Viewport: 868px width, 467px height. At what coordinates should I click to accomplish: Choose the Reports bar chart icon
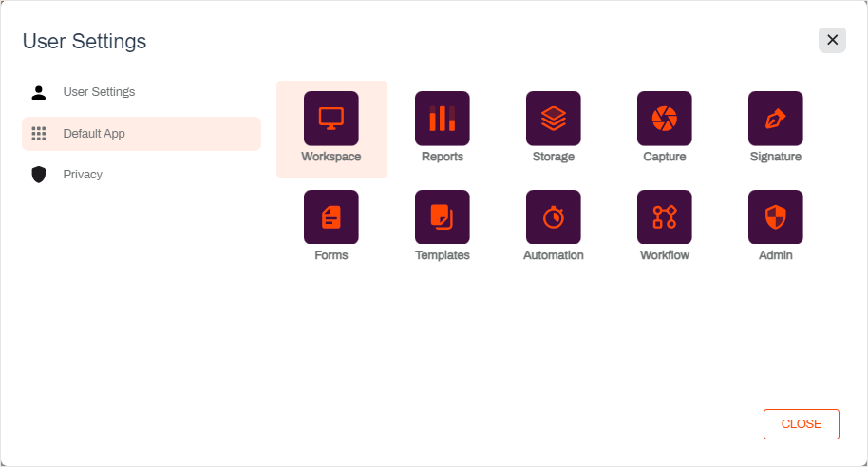click(443, 119)
